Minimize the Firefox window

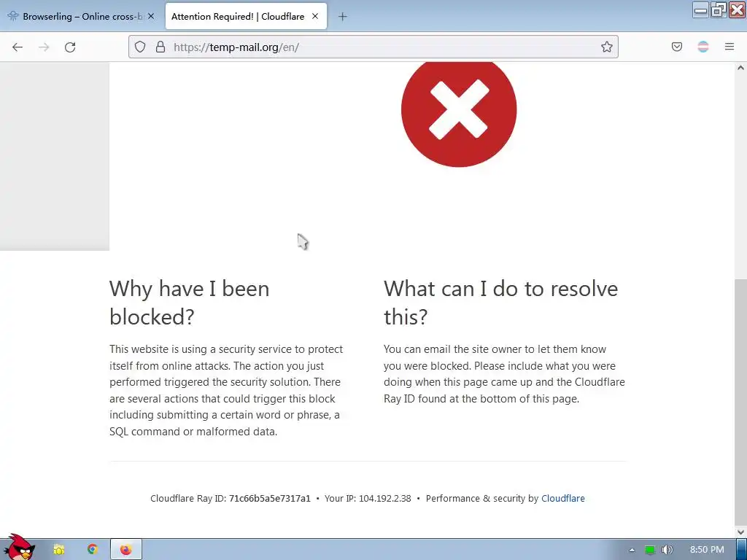tap(700, 10)
